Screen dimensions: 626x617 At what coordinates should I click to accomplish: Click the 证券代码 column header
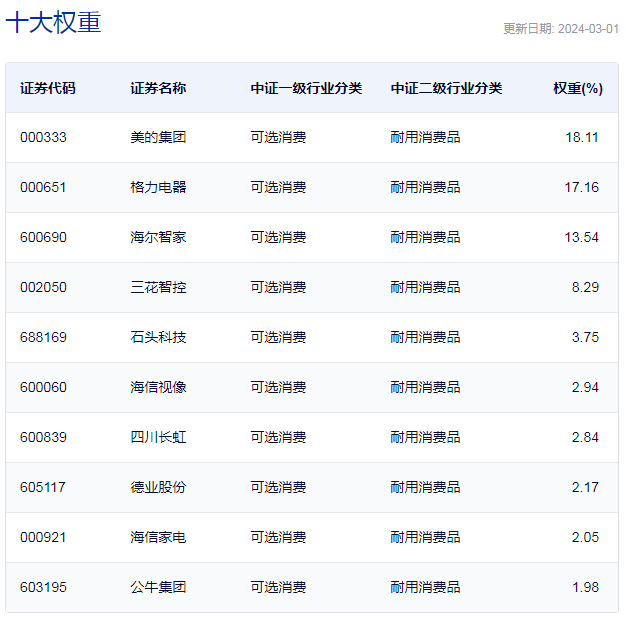tap(47, 88)
